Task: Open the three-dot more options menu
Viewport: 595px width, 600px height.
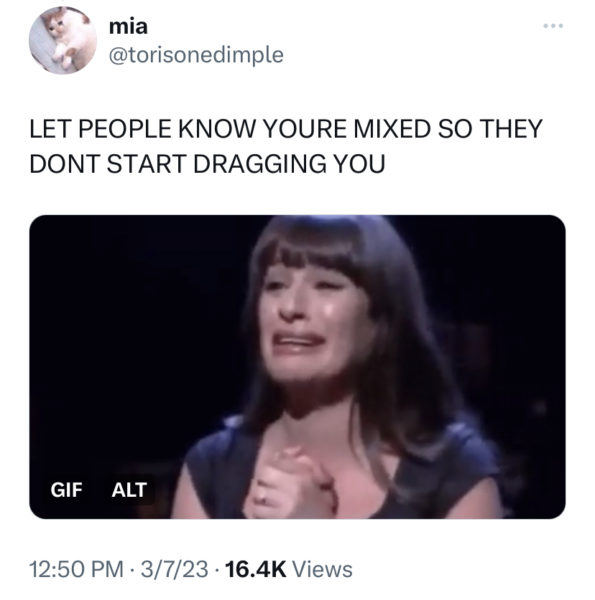Action: pos(553,26)
